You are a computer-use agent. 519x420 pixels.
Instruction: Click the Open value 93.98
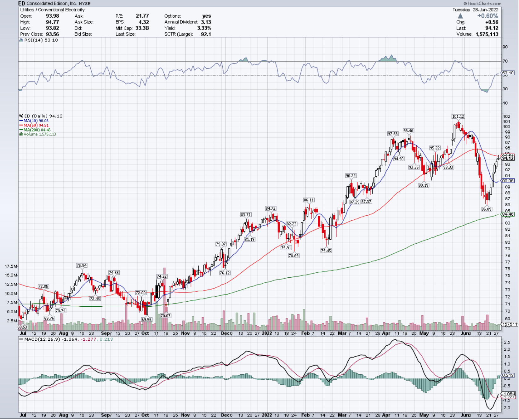(x=53, y=16)
